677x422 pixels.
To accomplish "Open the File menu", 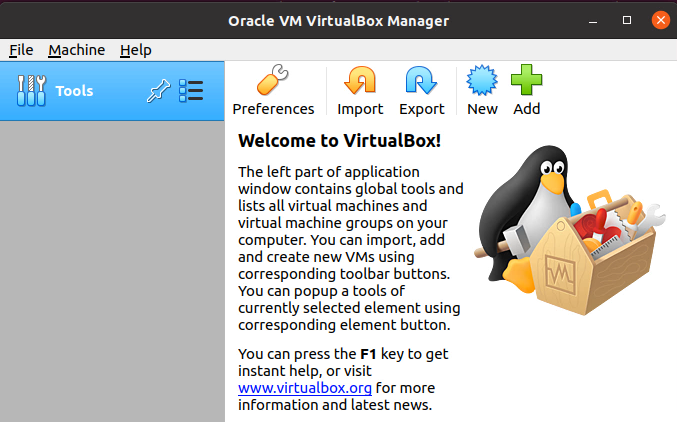I will [x=21, y=50].
